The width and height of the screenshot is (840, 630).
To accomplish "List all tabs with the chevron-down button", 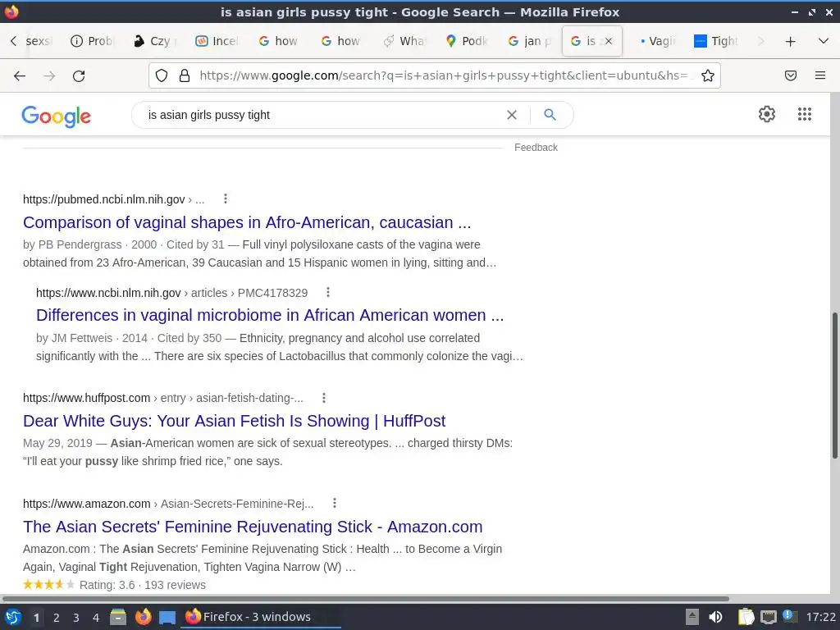I will (x=824, y=41).
